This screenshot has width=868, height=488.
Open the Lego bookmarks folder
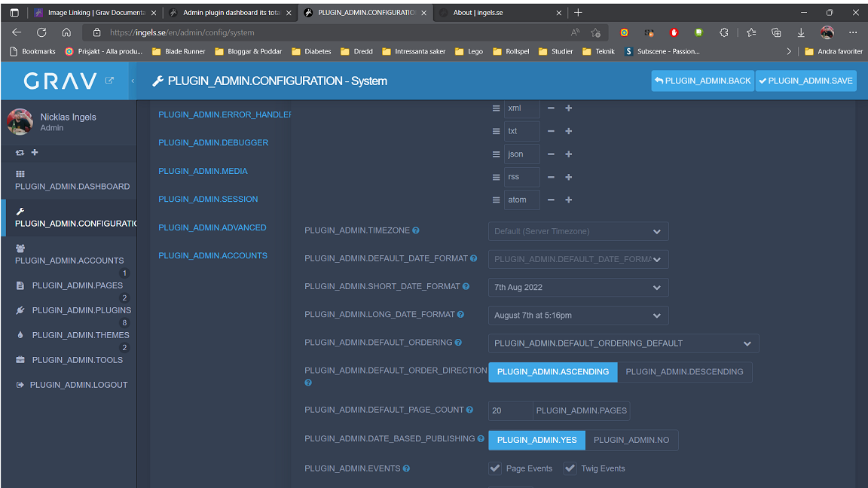click(469, 51)
